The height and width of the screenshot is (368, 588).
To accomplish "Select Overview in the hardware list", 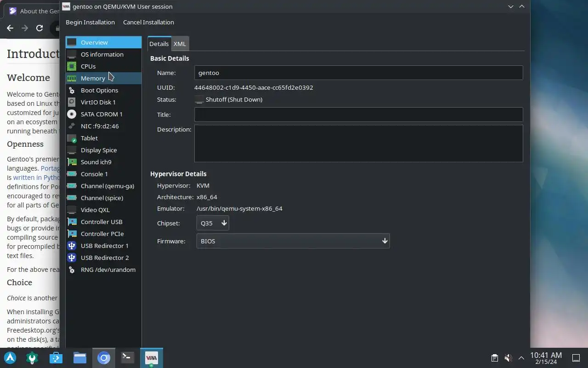I will coord(103,42).
